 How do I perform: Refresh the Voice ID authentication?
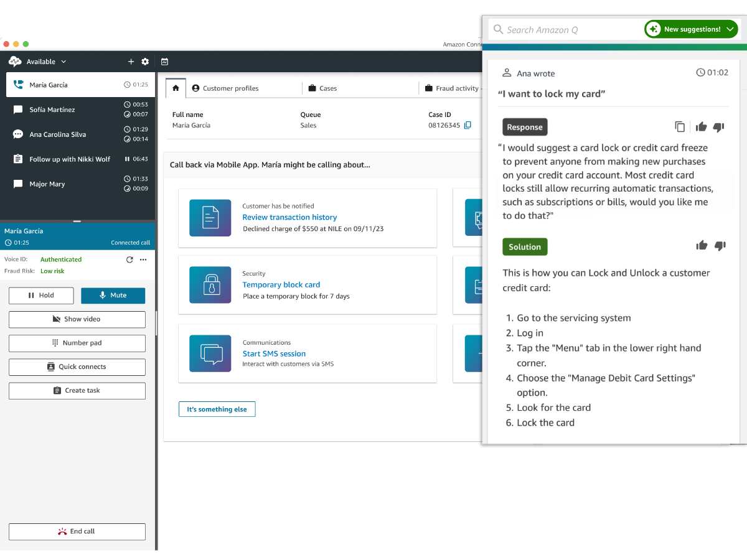129,259
